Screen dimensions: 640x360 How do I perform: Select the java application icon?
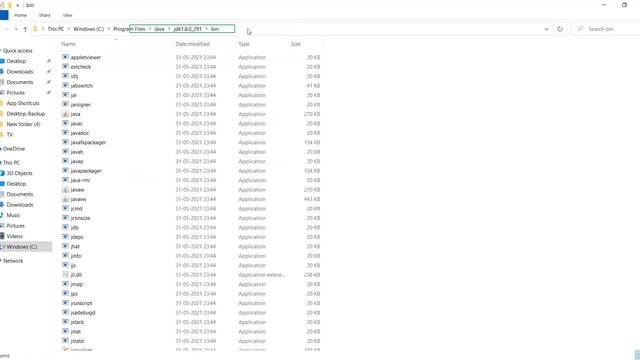(x=65, y=114)
